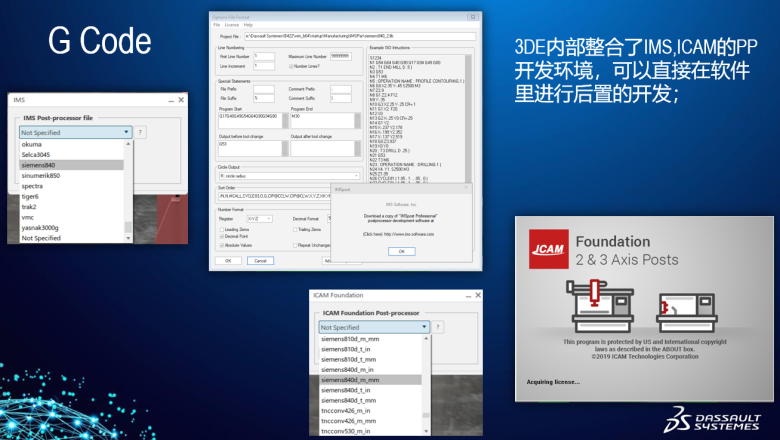780x440 pixels.
Task: Click Example ISO Instructions scrollbar
Action: [x=468, y=118]
